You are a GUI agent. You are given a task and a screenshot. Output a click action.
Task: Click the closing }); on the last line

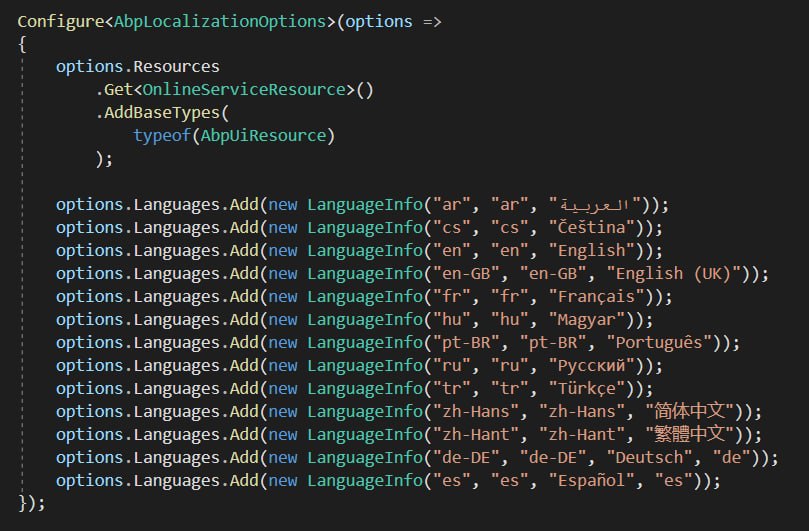point(32,503)
